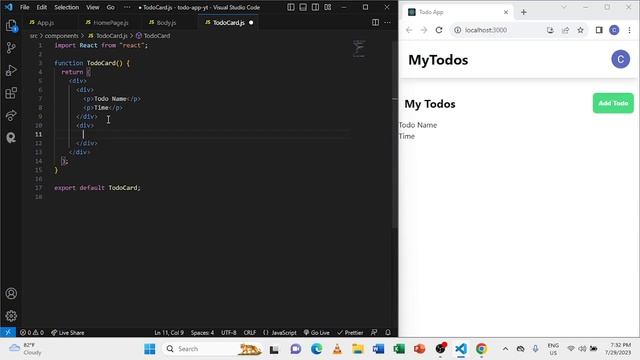Toggle panel layout icon
The image size is (640, 360).
(303, 7)
